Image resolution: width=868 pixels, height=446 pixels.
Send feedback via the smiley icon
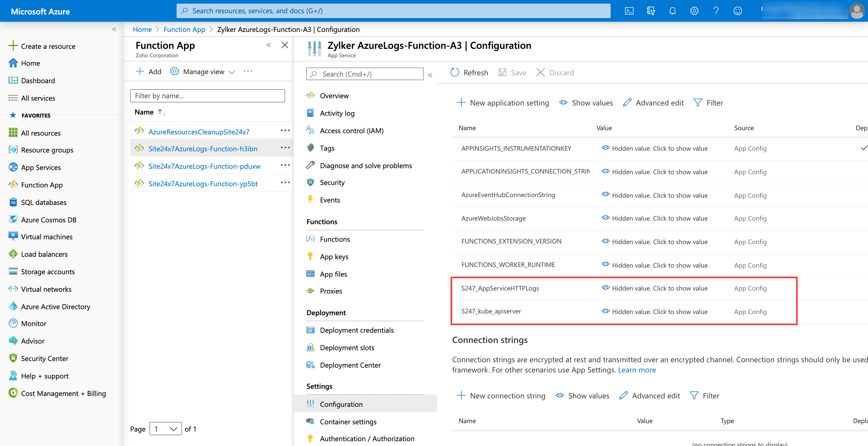tap(737, 11)
